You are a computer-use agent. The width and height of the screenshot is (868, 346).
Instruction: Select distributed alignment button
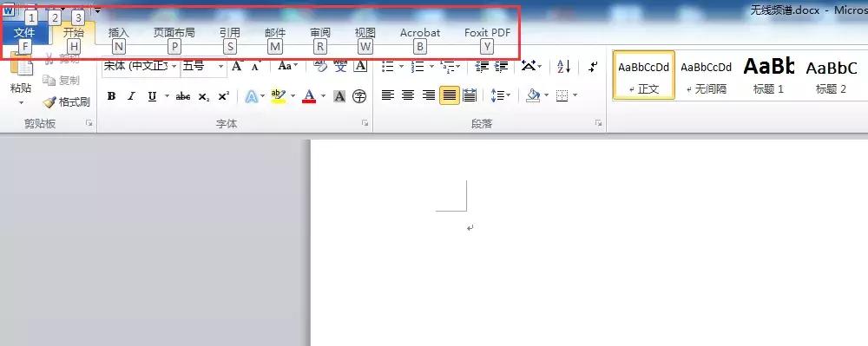click(x=470, y=95)
